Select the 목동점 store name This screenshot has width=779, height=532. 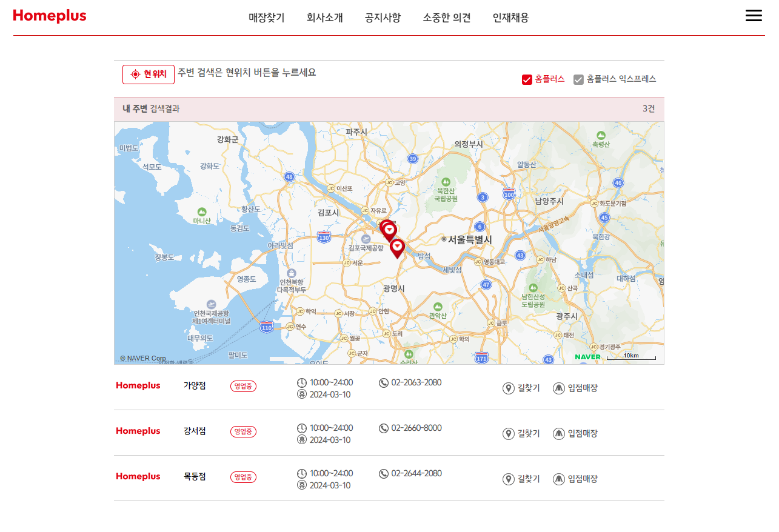coord(195,477)
